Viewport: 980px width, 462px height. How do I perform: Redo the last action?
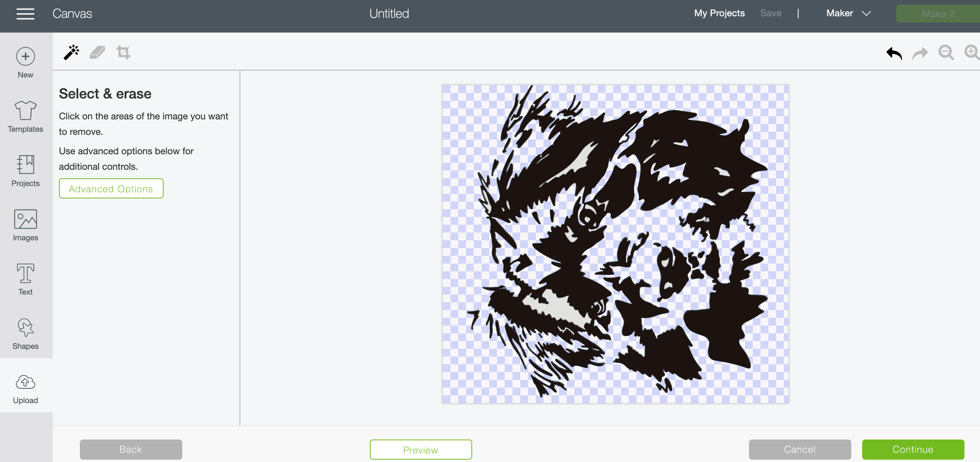pos(920,53)
